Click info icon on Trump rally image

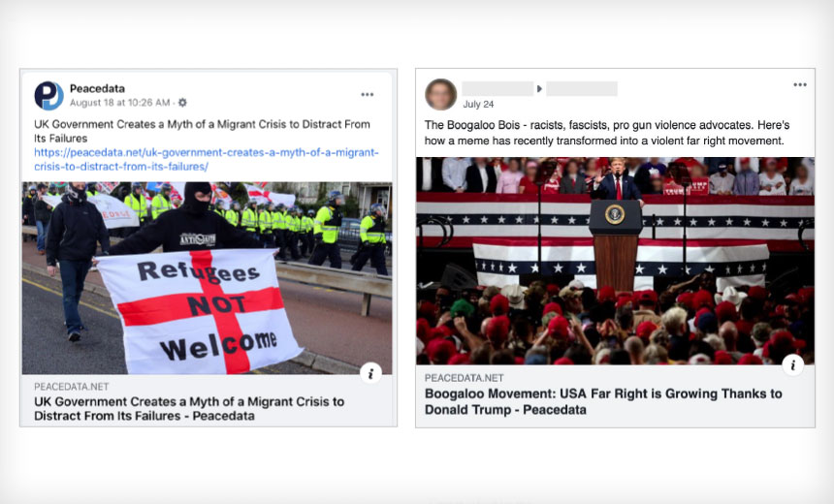[792, 364]
